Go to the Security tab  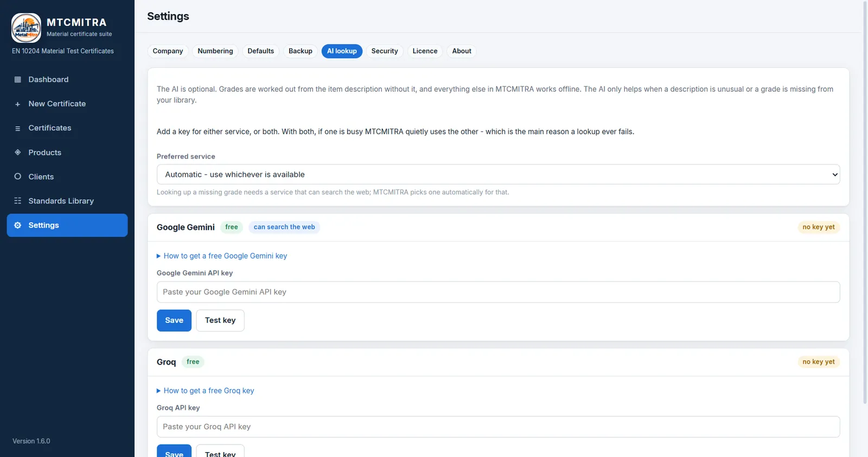pos(385,51)
